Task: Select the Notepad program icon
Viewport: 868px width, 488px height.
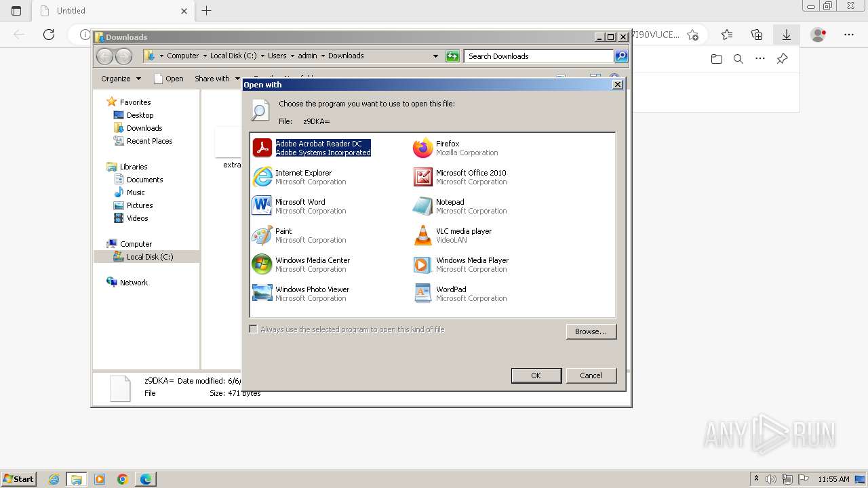Action: 422,206
